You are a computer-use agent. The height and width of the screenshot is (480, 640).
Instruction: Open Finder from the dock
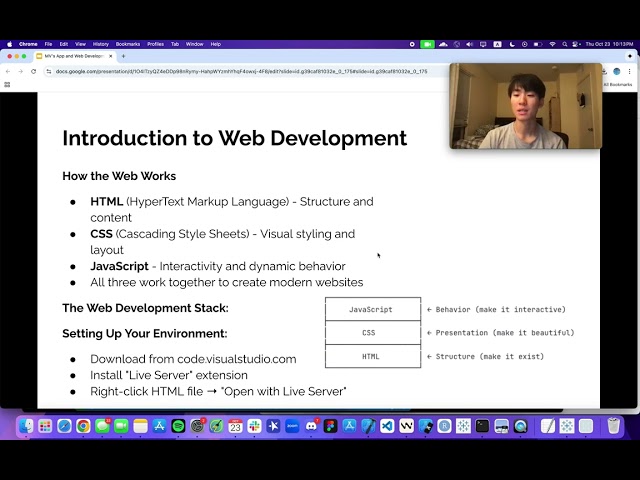coord(26,426)
